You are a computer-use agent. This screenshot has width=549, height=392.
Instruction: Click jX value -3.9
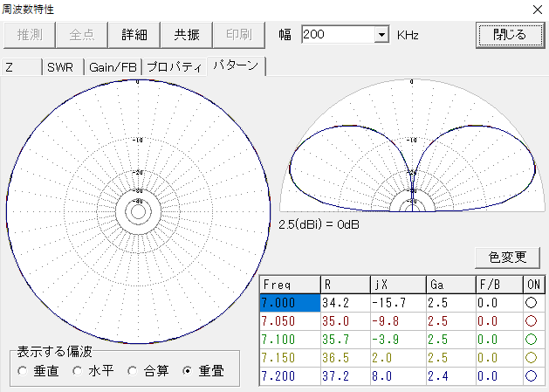coord(399,339)
